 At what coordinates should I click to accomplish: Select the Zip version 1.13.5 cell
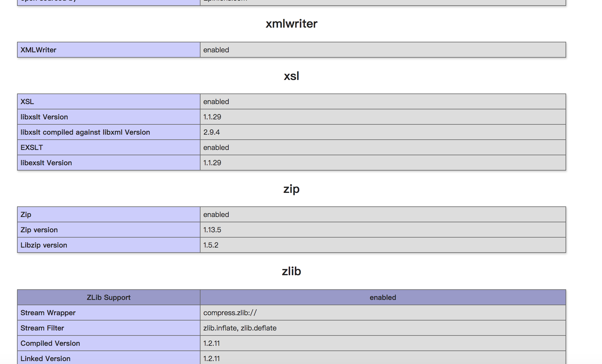[x=212, y=230]
